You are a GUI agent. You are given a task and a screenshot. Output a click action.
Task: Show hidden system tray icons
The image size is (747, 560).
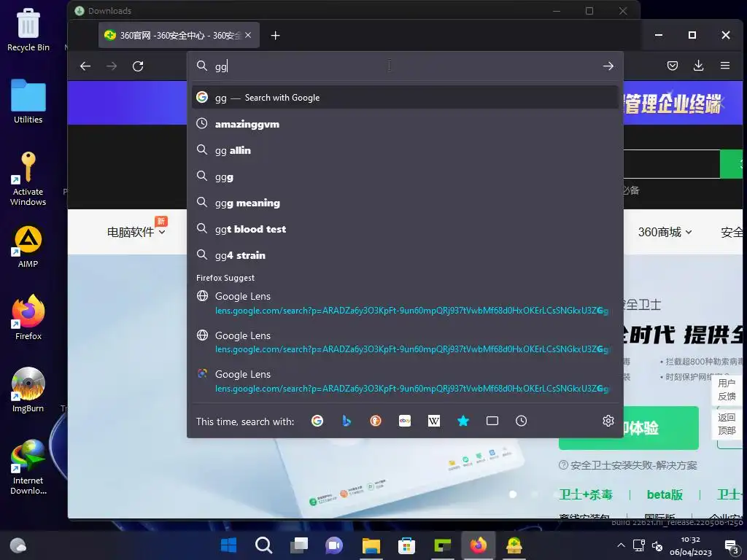[621, 545]
